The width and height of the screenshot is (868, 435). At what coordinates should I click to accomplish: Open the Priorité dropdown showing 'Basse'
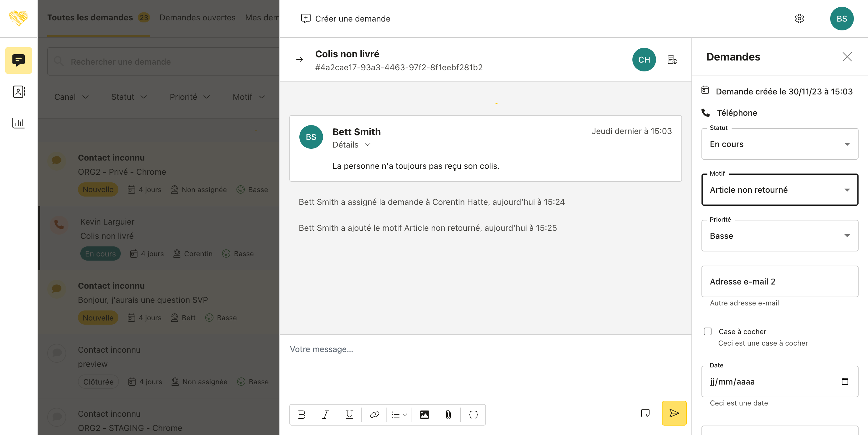click(x=779, y=236)
